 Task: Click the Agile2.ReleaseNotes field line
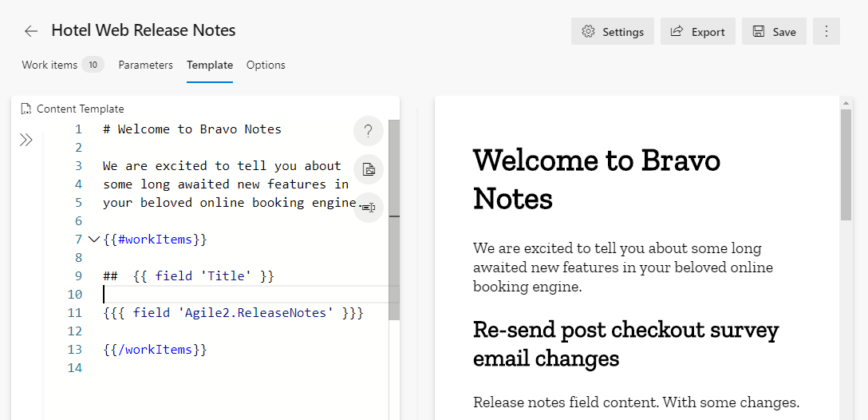tap(233, 312)
